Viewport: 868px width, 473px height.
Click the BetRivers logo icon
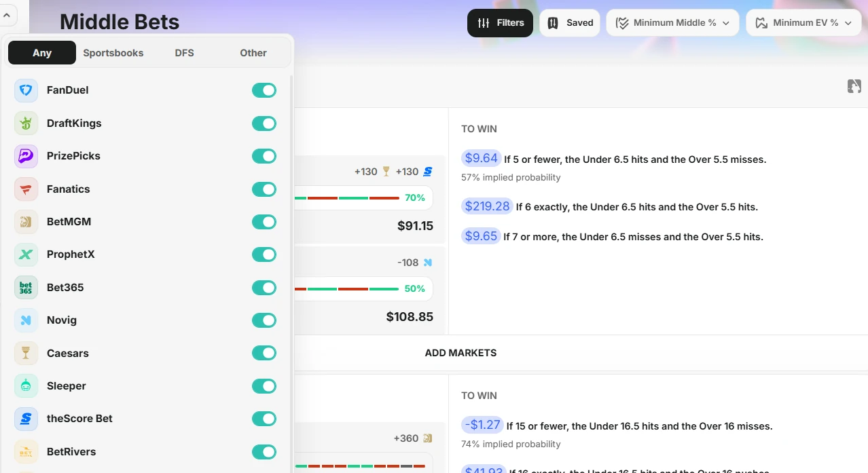point(26,452)
